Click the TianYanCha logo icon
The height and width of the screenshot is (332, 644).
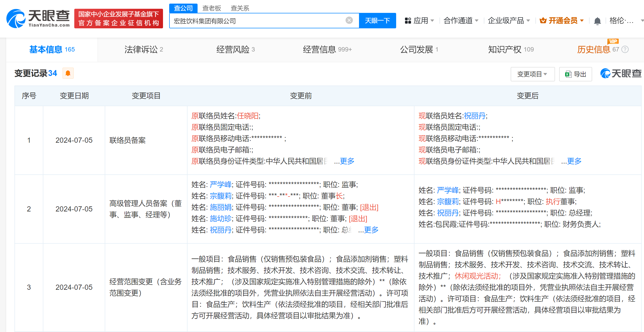[x=16, y=19]
